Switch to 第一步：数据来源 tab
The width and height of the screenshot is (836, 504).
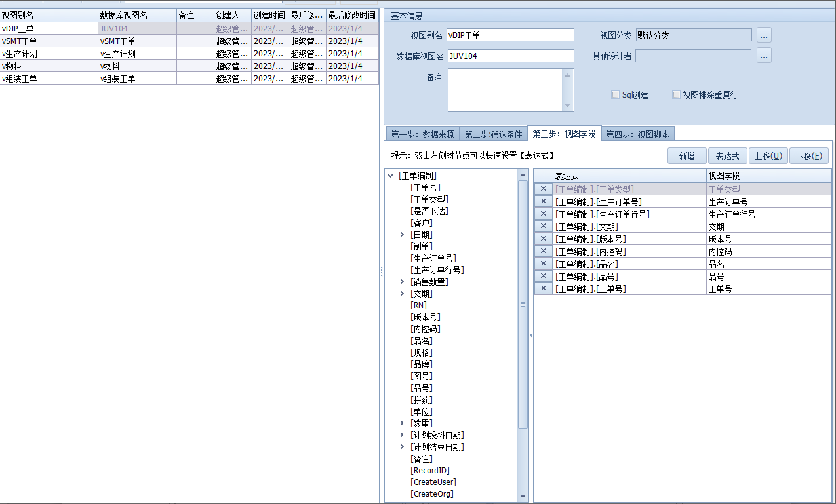tap(422, 134)
